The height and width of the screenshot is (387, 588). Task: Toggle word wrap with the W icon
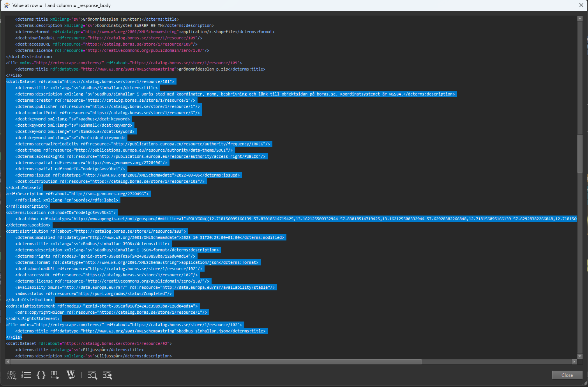click(71, 375)
